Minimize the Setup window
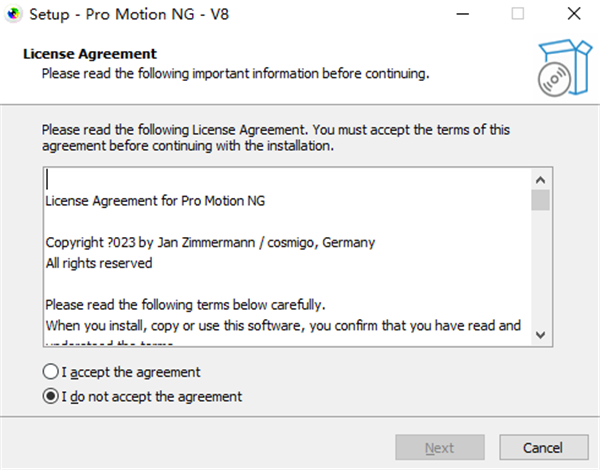The height and width of the screenshot is (470, 600). pos(461,15)
